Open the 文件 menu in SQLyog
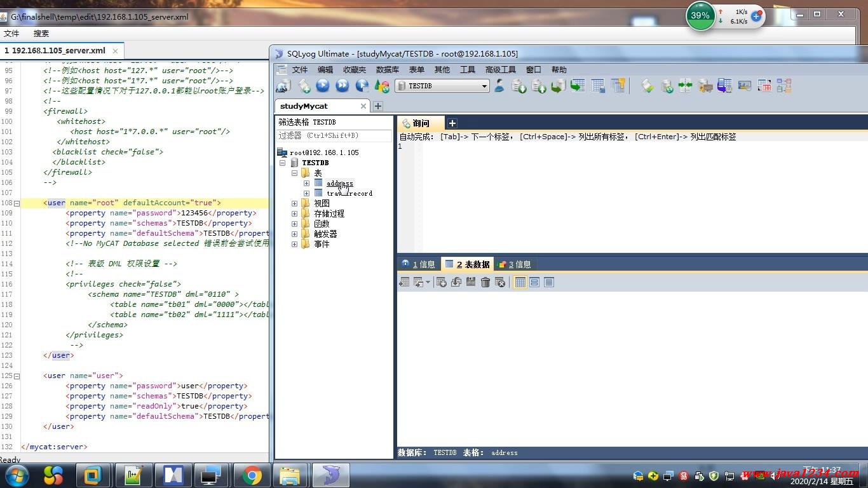868x488 pixels. (299, 70)
